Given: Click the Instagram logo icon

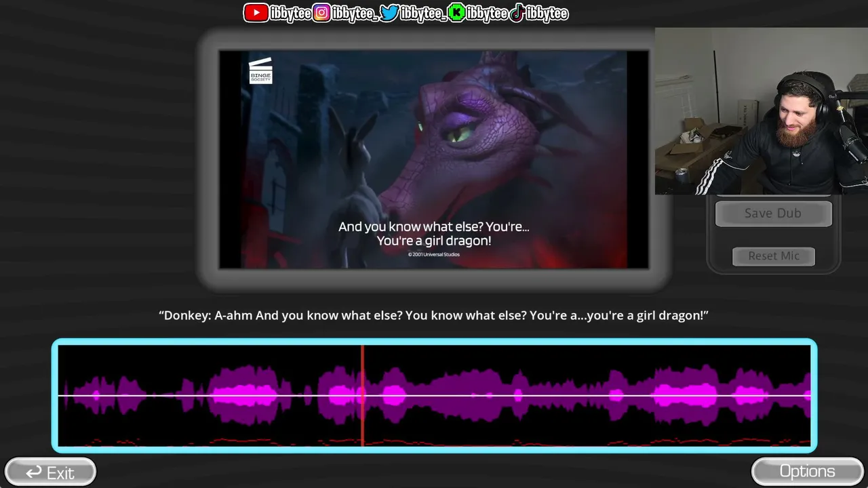Looking at the screenshot, I should (322, 13).
